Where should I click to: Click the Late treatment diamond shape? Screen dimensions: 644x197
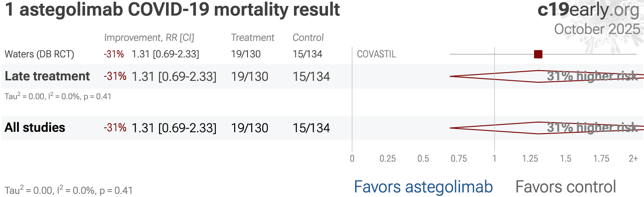506,76
